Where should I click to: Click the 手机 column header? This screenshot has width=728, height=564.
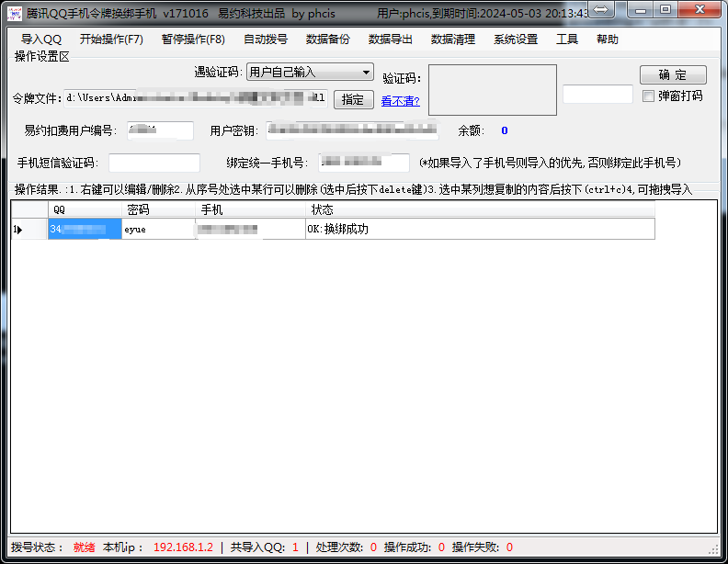(x=250, y=209)
